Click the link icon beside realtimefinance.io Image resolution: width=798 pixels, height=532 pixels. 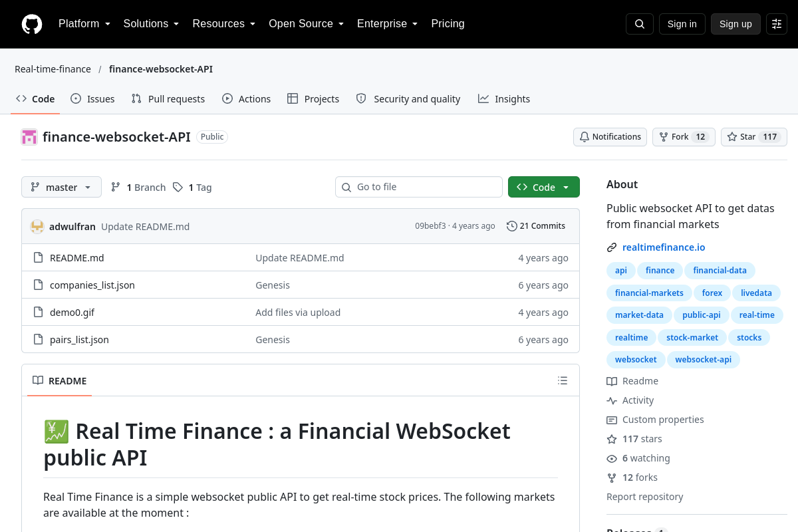(612, 247)
